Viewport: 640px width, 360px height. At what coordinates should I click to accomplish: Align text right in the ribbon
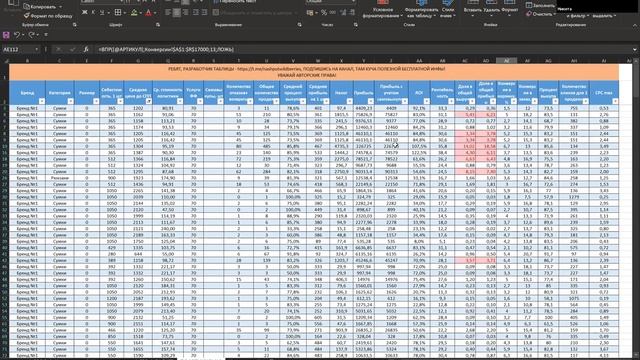coord(186,13)
